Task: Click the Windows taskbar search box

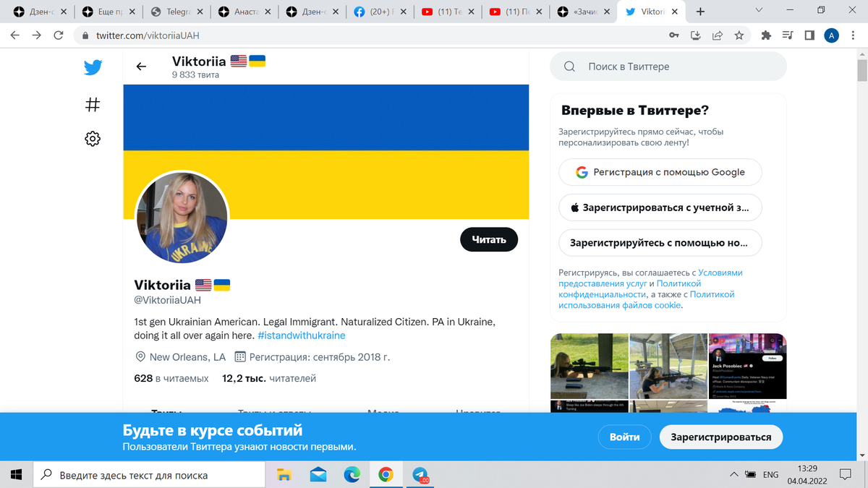Action: (x=150, y=475)
